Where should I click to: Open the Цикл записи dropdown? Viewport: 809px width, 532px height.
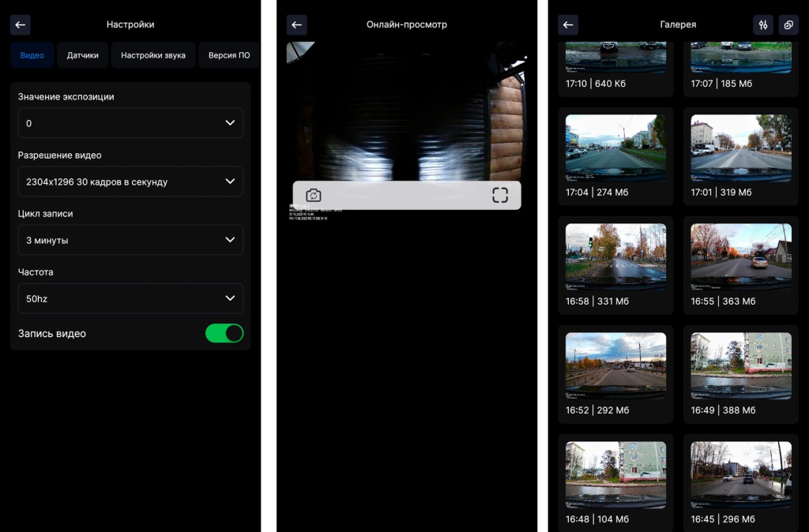pos(130,240)
